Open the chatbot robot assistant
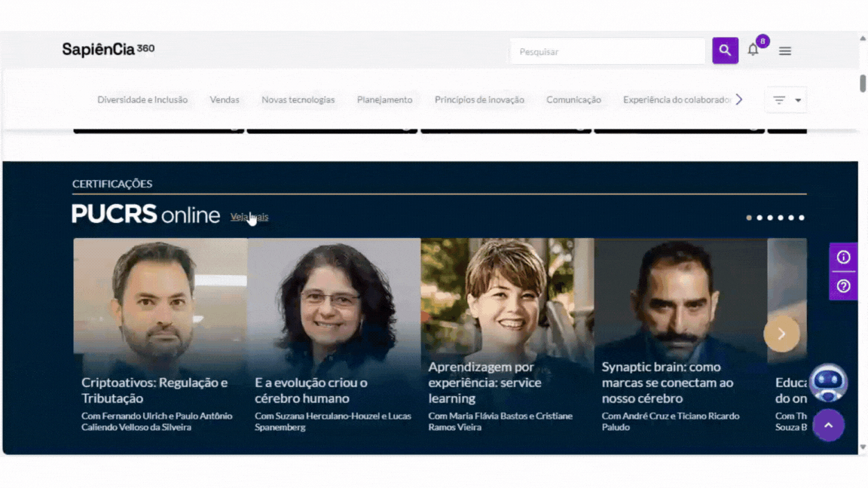This screenshot has height=488, width=868. point(828,383)
